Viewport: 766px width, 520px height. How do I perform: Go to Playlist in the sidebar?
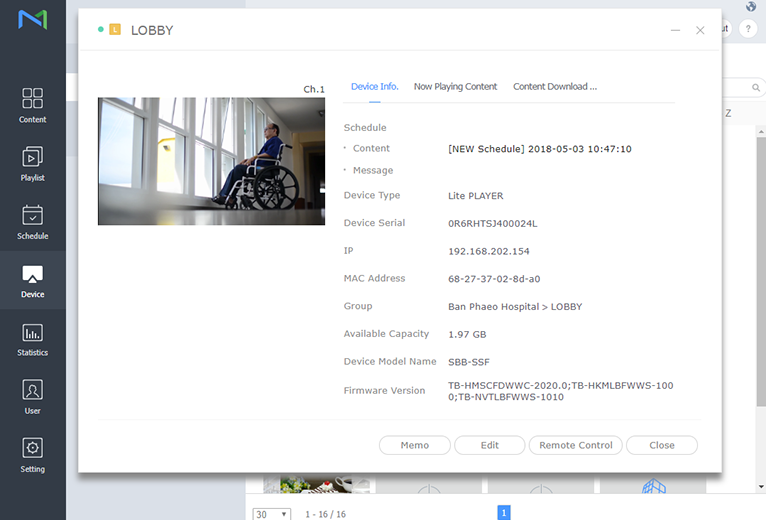32,163
